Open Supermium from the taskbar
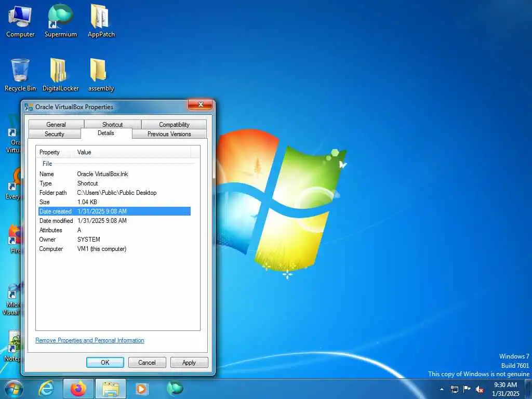Viewport: 532px width, 399px height. click(x=175, y=389)
